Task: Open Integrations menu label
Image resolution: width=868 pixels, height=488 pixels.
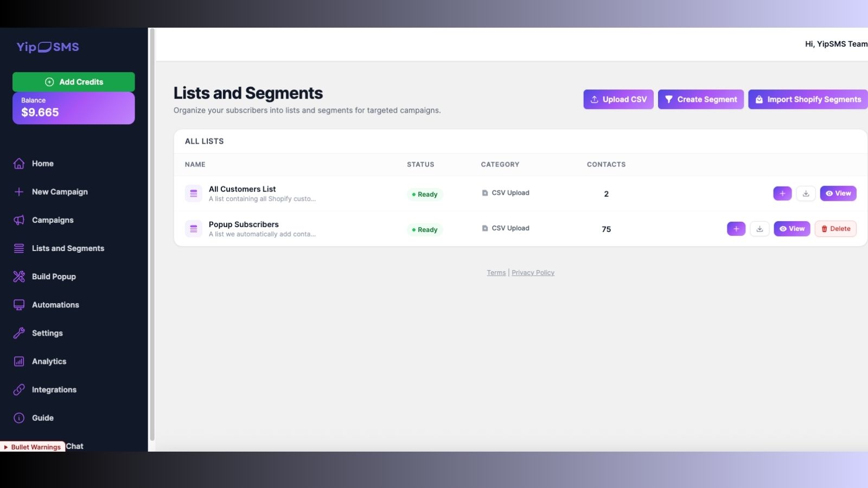Action: (x=54, y=389)
